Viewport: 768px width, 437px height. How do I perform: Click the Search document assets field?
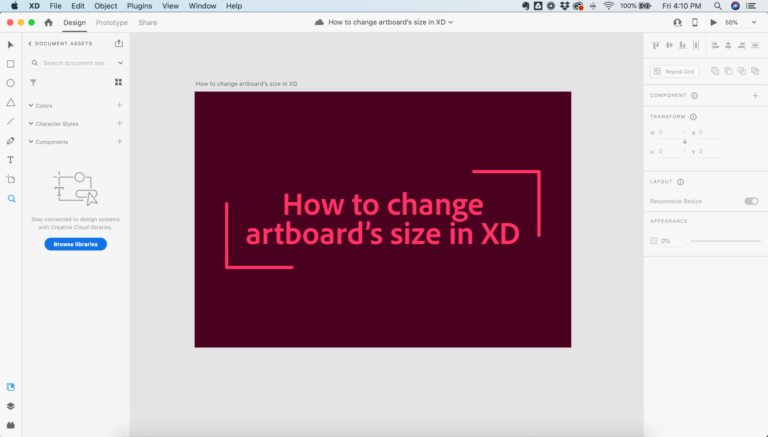(x=73, y=63)
